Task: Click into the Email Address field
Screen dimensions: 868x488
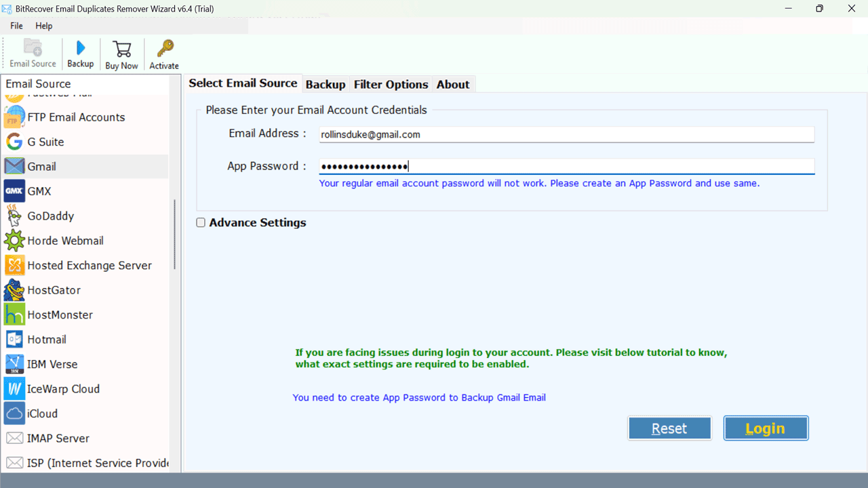Action: 567,134
